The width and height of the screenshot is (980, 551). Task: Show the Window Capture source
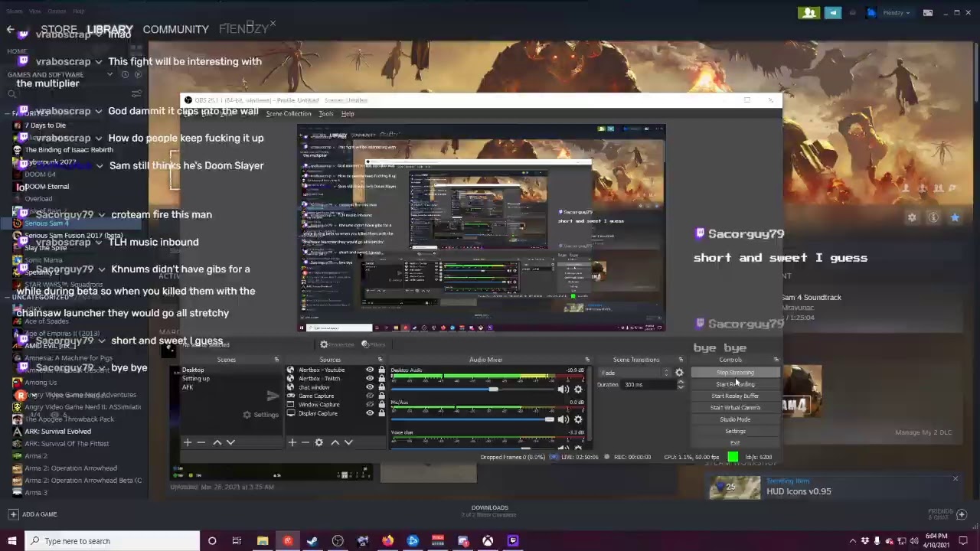pyautogui.click(x=370, y=405)
